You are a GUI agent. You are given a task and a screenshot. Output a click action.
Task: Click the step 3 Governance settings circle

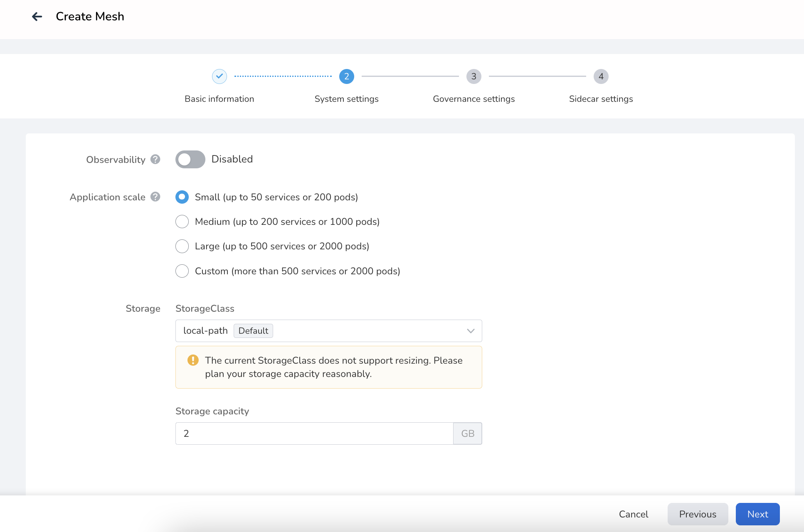pyautogui.click(x=474, y=76)
